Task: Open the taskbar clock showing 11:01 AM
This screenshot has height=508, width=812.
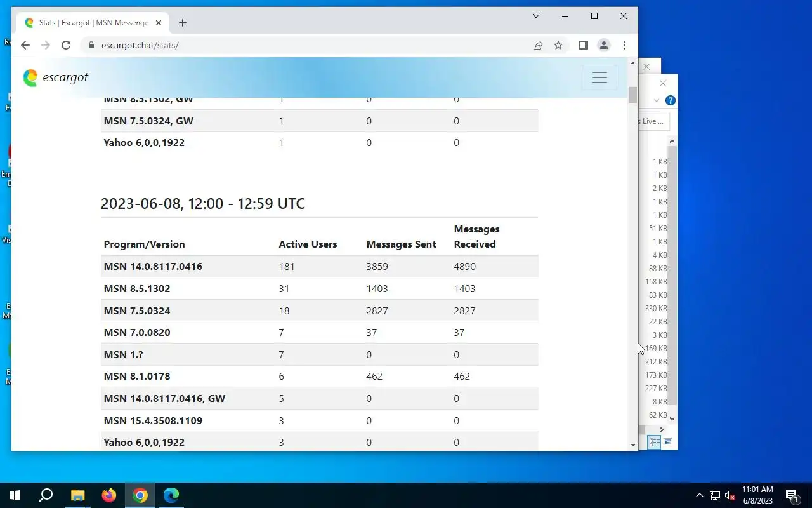Action: (x=757, y=495)
